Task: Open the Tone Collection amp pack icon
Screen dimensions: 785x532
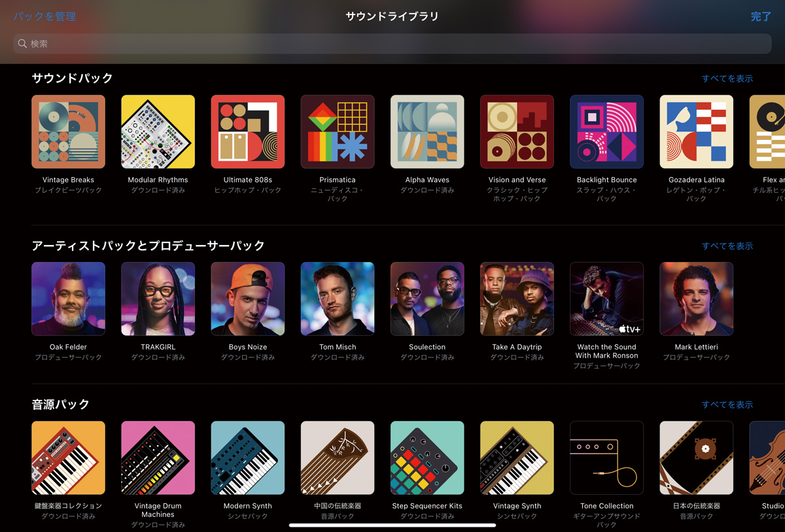Action: pos(606,457)
